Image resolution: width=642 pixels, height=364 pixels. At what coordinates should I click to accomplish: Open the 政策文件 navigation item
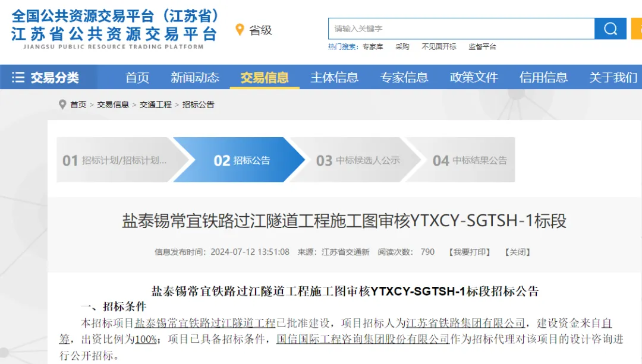(474, 77)
